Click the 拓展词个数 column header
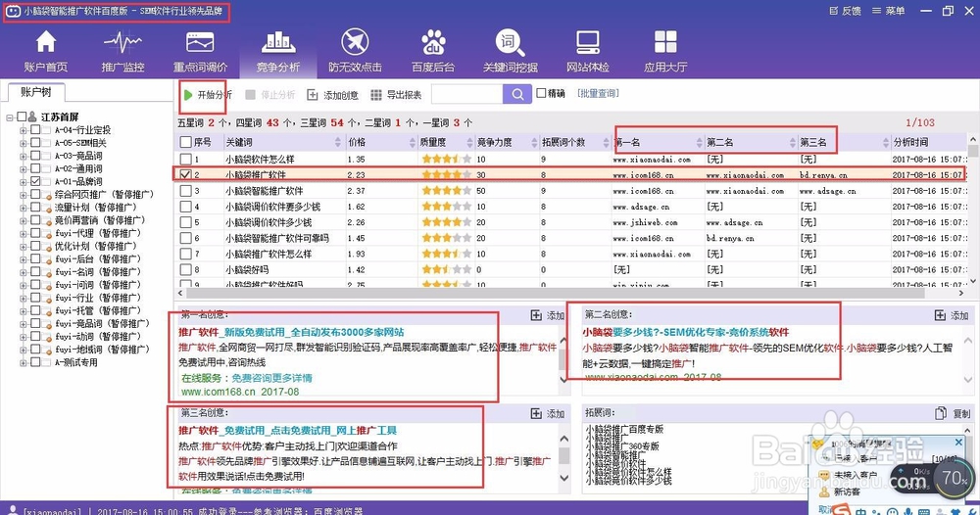 (575, 142)
